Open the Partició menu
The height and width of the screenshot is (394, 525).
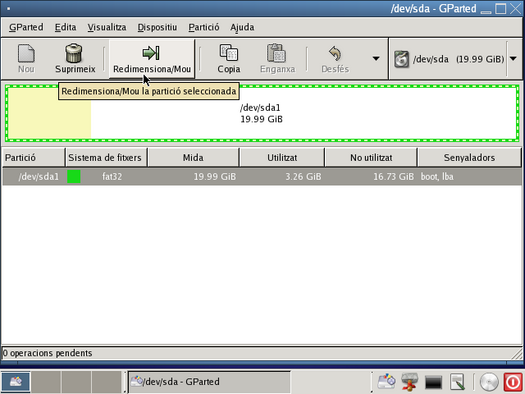[x=204, y=27]
